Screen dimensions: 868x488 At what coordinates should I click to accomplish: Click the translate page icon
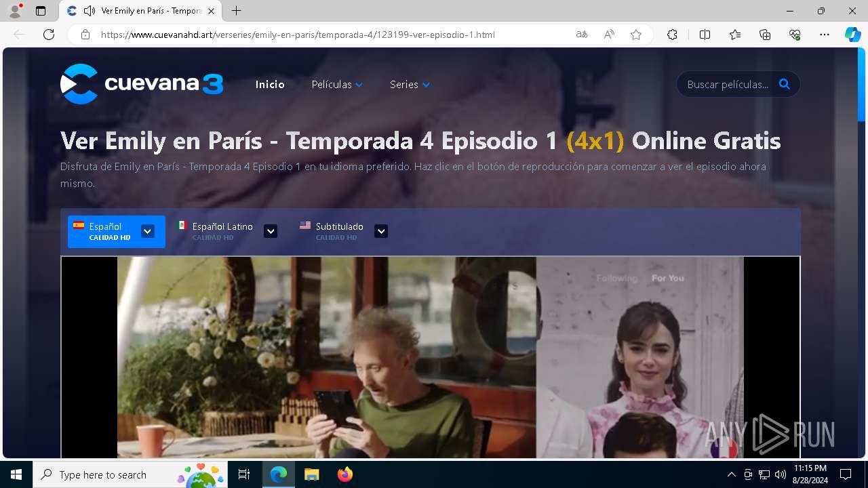pyautogui.click(x=582, y=35)
